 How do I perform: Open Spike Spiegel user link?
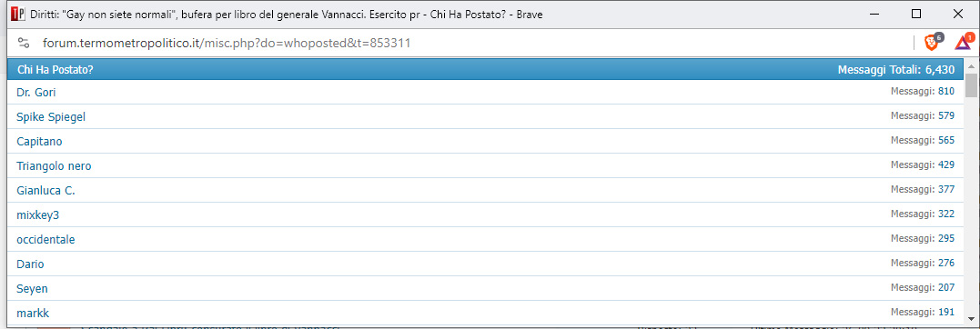[x=51, y=116]
